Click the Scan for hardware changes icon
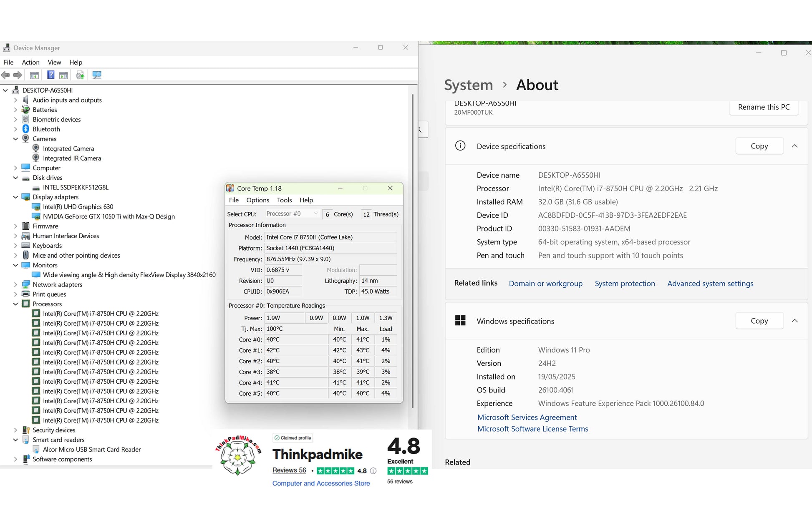 (x=97, y=75)
